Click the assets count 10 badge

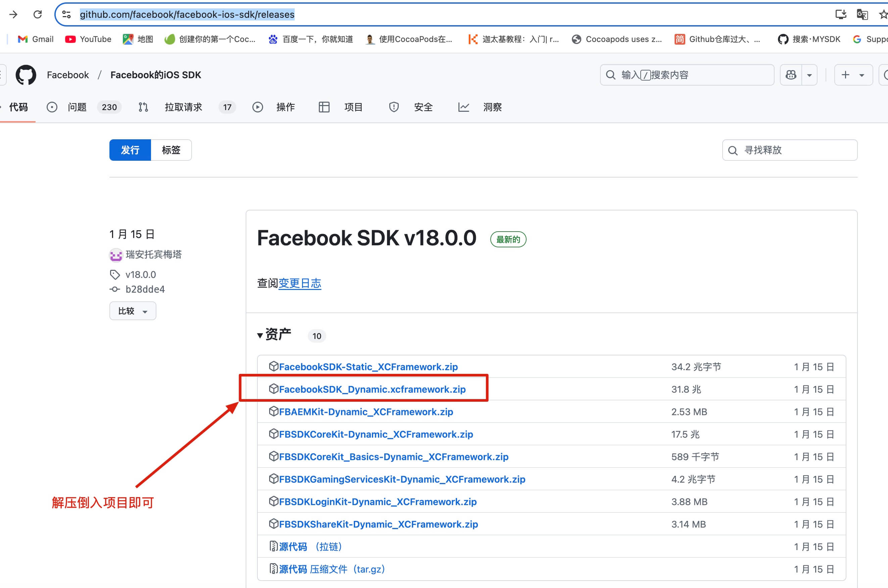(317, 336)
